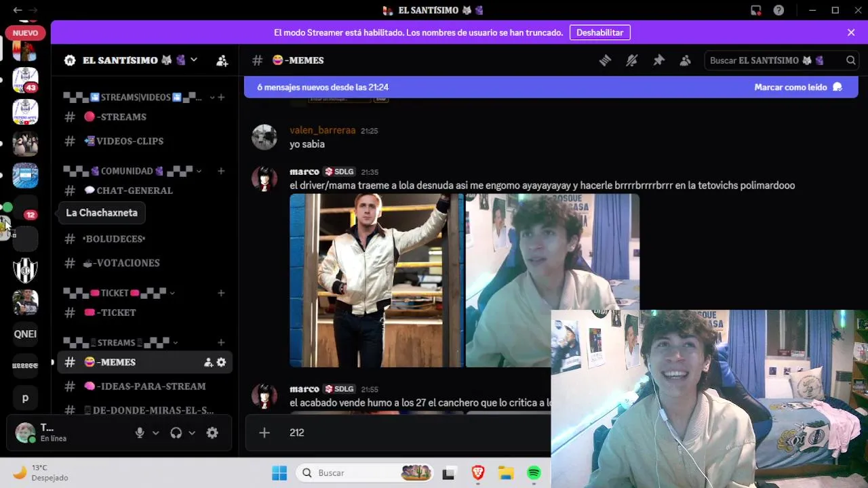This screenshot has height=488, width=868.
Task: Show pinned messages pin icon
Action: [x=658, y=60]
